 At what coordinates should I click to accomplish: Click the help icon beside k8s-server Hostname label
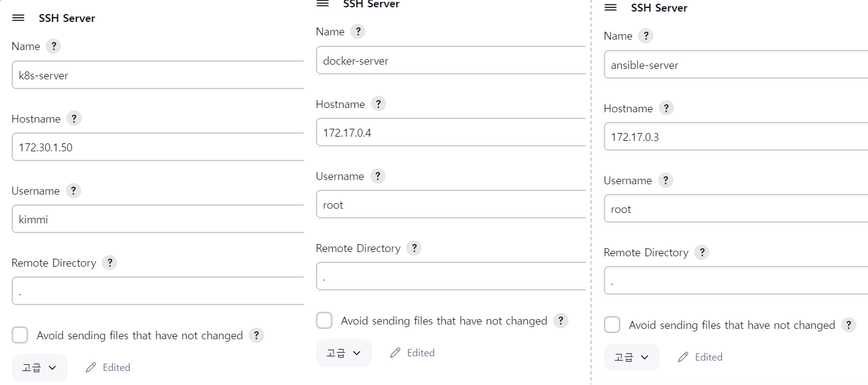[74, 118]
